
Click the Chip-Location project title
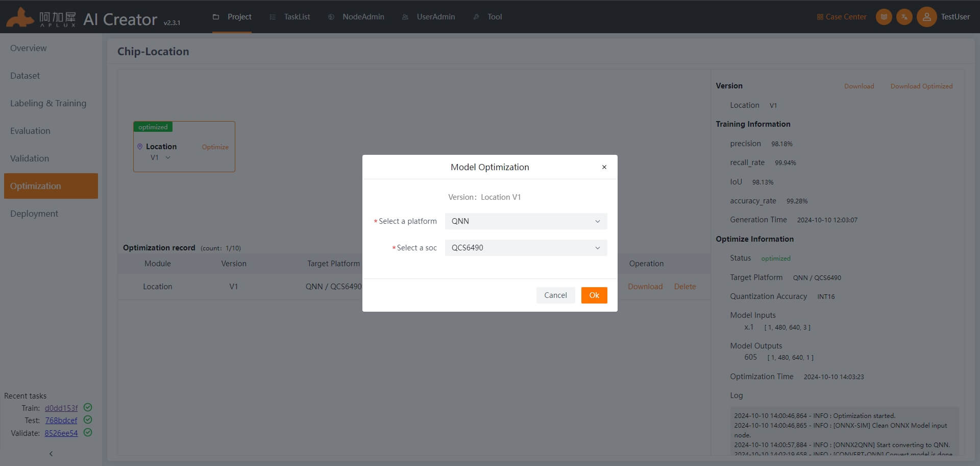pos(153,52)
